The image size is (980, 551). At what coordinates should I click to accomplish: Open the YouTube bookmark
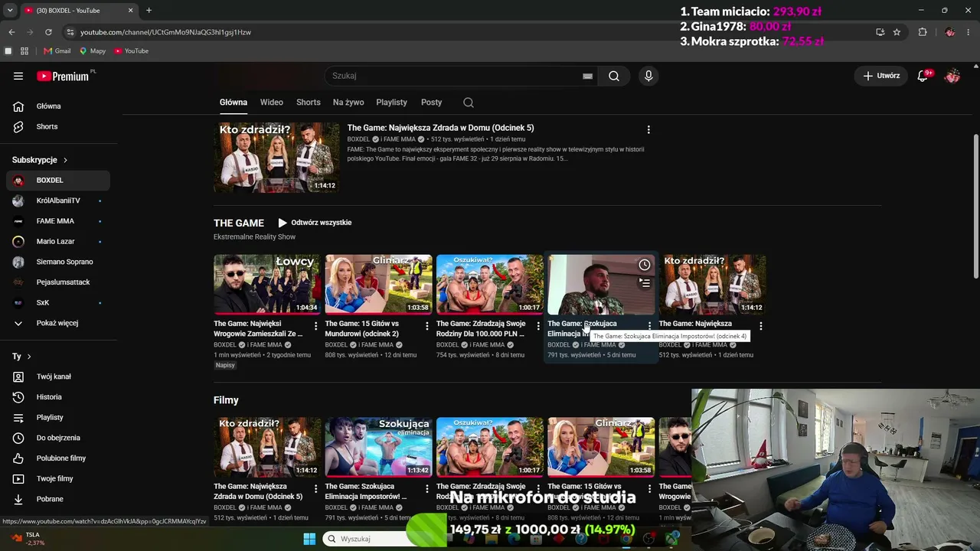[x=131, y=51]
